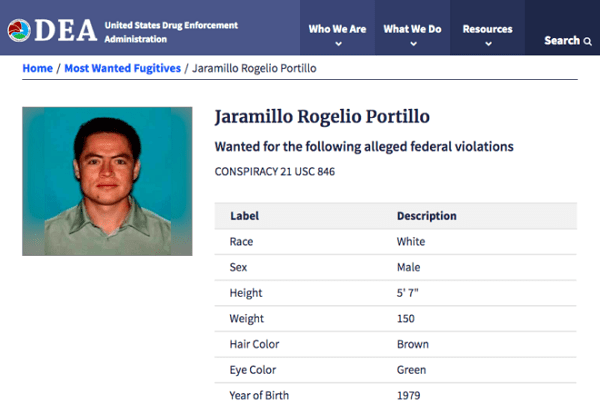Click the search magnifier icon
This screenshot has width=600, height=401.
pyautogui.click(x=588, y=41)
